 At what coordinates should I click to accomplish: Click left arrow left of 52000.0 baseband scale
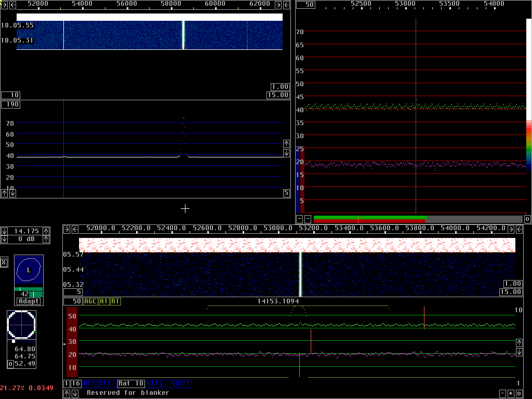click(75, 229)
